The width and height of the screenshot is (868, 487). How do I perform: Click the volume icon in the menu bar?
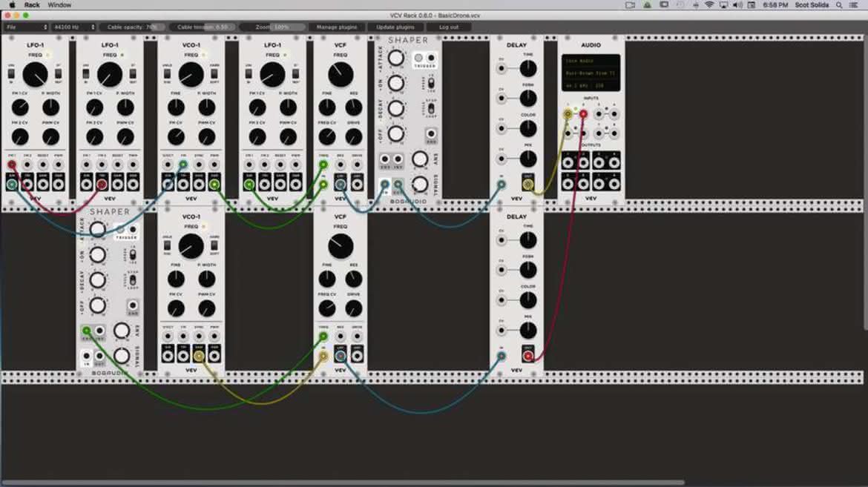[x=737, y=5]
